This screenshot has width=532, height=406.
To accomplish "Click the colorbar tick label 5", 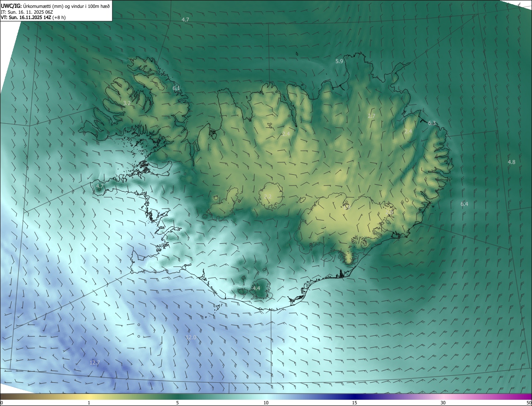I will click(177, 403).
